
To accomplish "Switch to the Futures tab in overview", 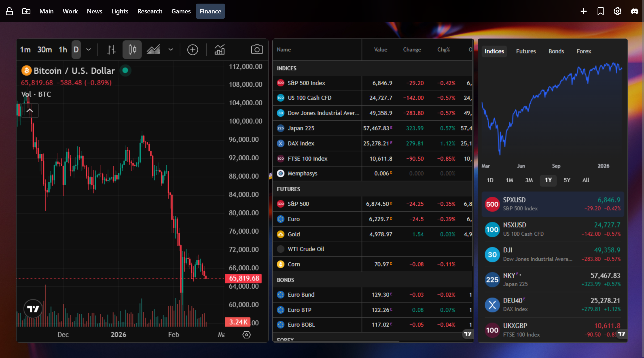I will click(x=526, y=51).
